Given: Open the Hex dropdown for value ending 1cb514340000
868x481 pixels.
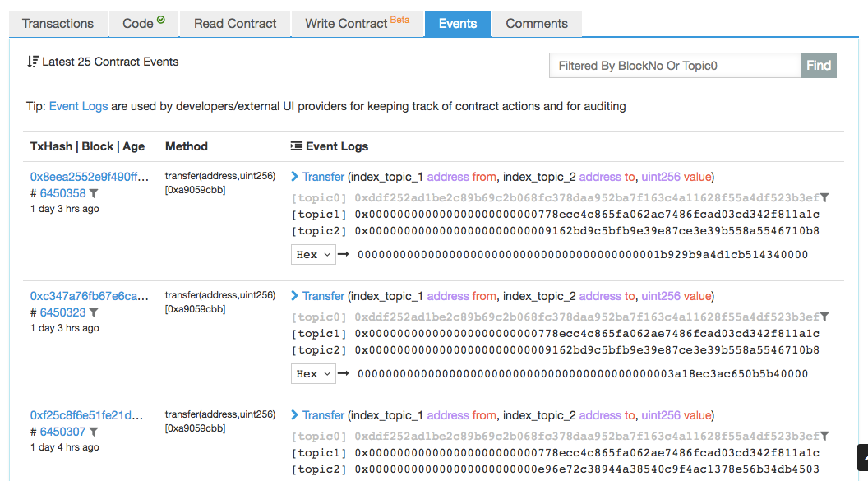Looking at the screenshot, I should (313, 255).
